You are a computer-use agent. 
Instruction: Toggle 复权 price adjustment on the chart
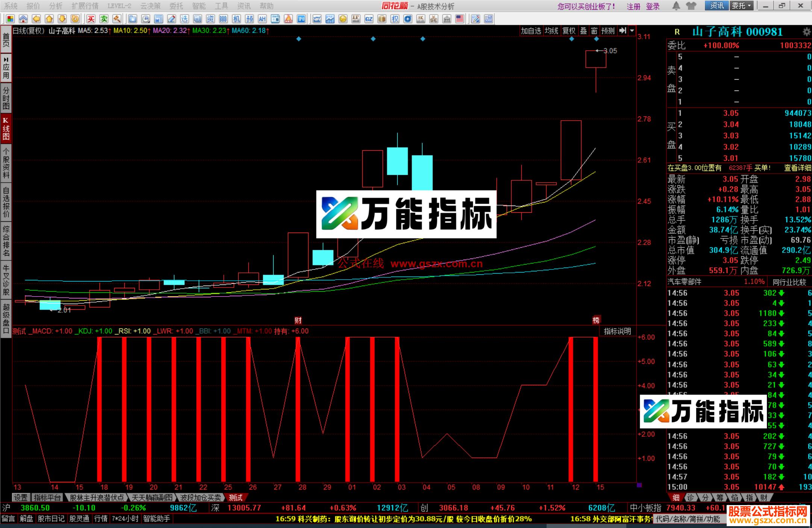(x=569, y=32)
